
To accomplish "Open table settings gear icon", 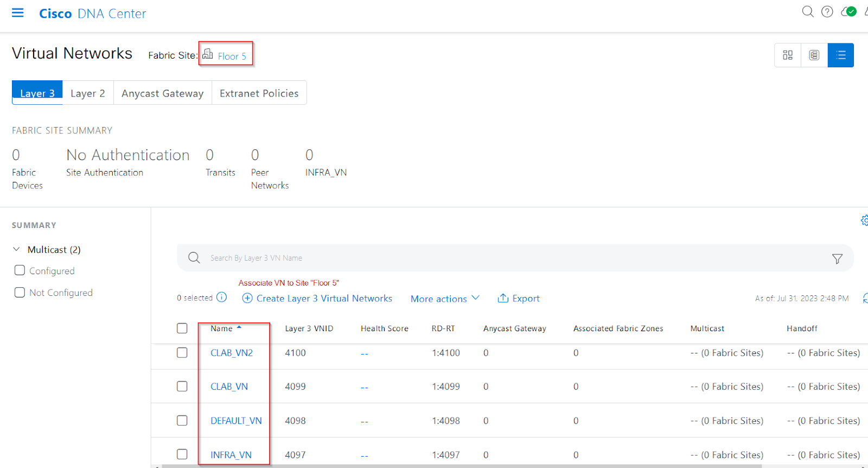I will (864, 220).
